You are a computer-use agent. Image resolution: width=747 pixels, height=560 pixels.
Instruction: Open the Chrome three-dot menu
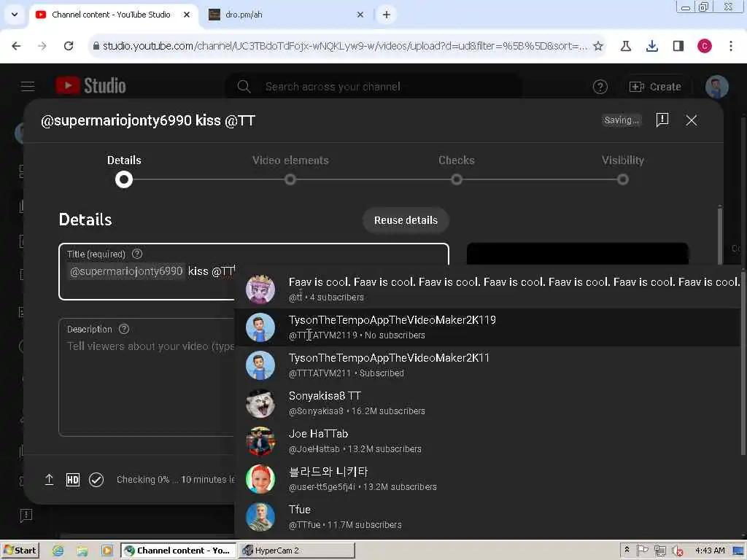click(731, 46)
